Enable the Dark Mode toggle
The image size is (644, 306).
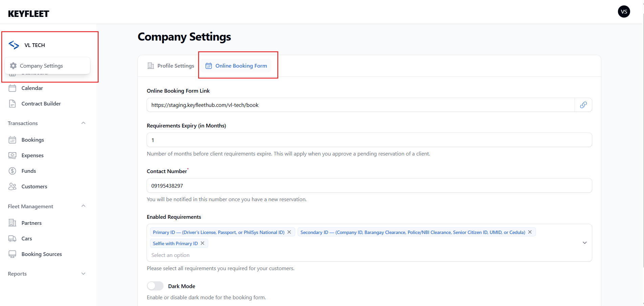coord(155,286)
